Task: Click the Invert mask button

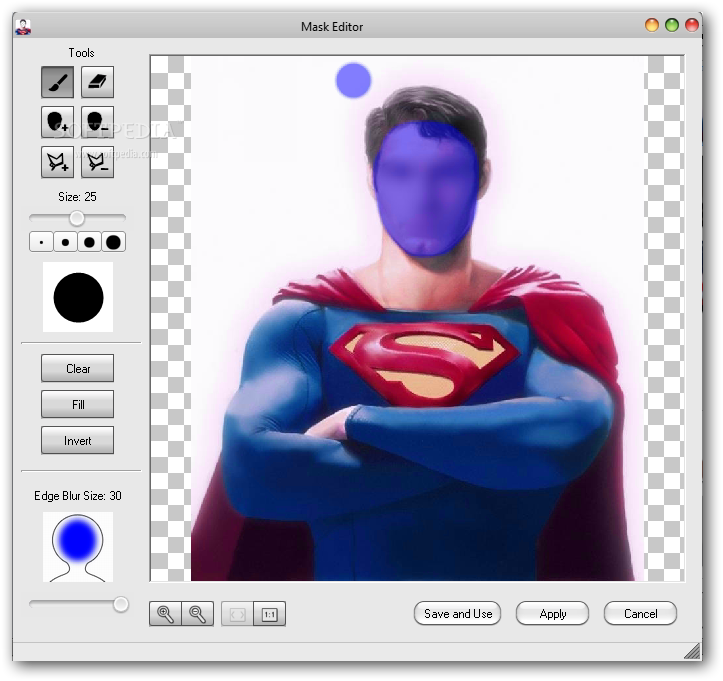Action: point(77,440)
